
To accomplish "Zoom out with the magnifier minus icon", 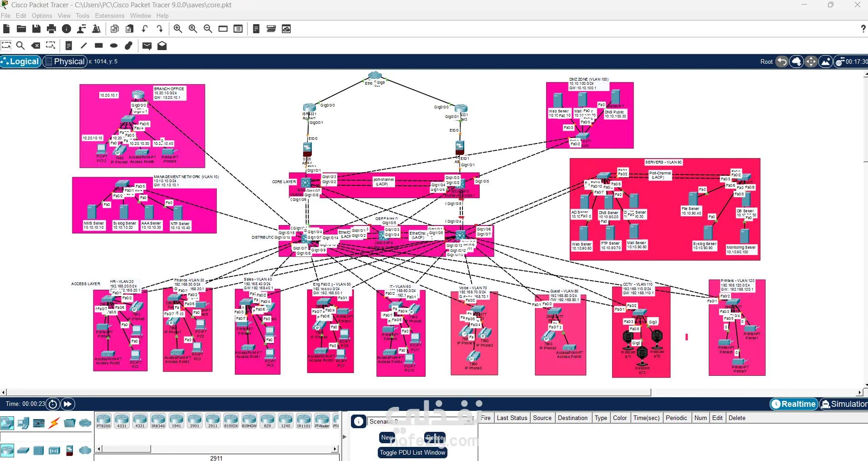I will 208,29.
